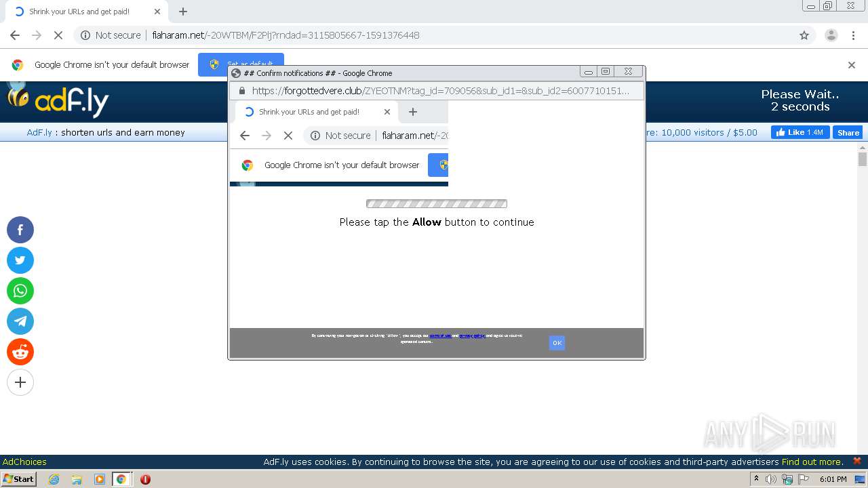
Task: Click the adf.ly logo
Action: pos(58,102)
